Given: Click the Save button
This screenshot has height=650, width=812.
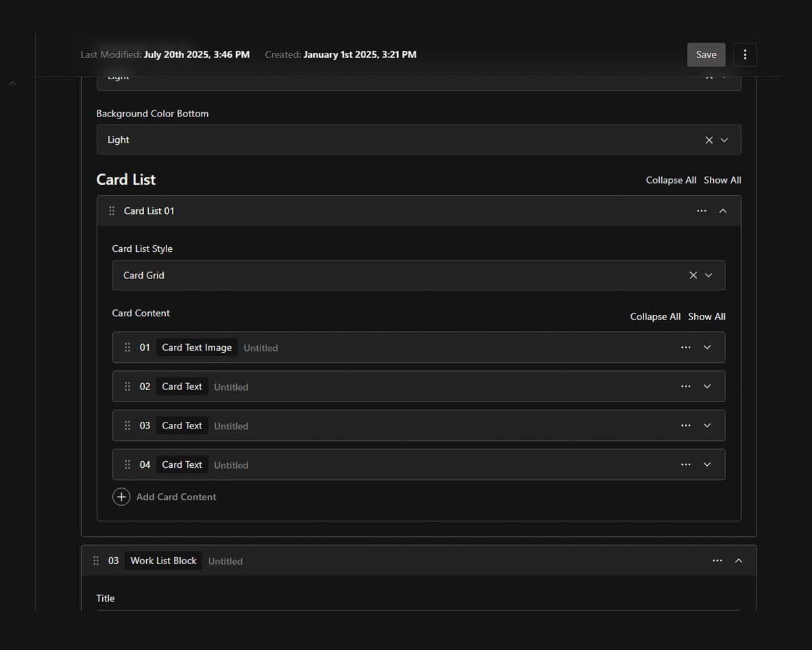Looking at the screenshot, I should click(706, 55).
